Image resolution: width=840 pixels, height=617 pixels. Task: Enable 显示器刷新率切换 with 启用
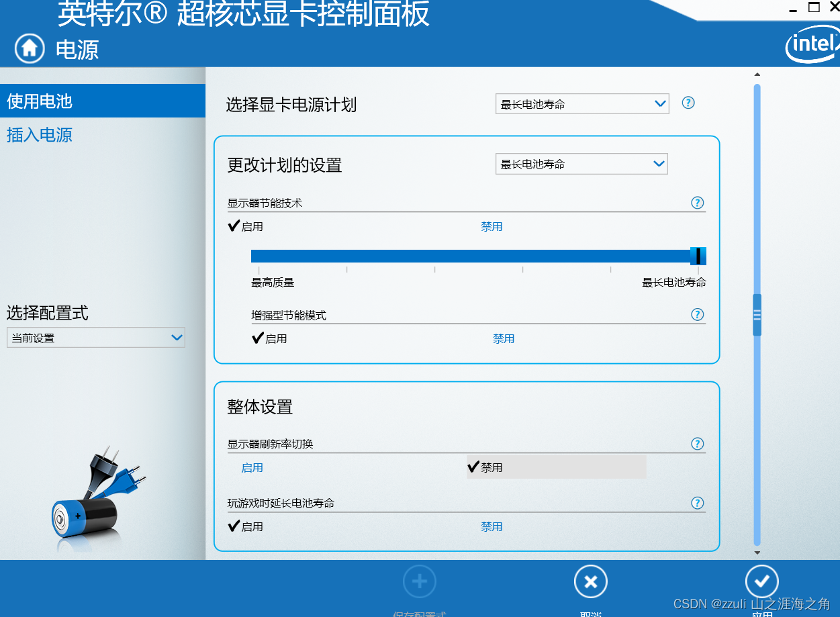[252, 467]
